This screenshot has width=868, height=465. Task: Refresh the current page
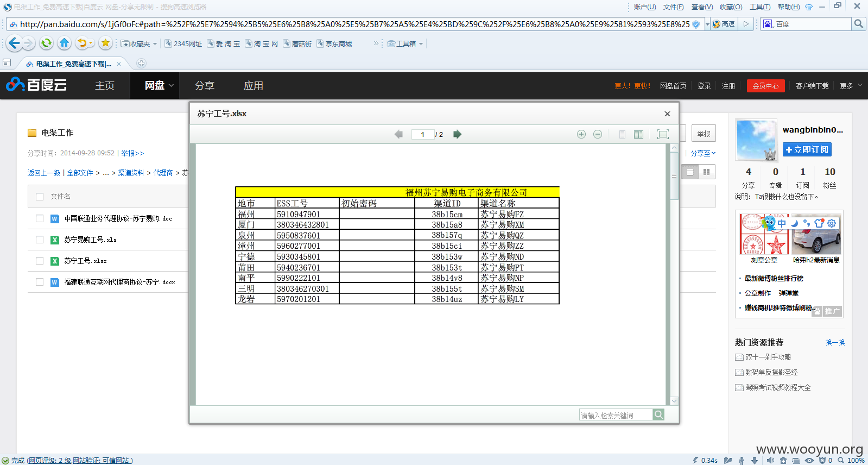coord(47,43)
